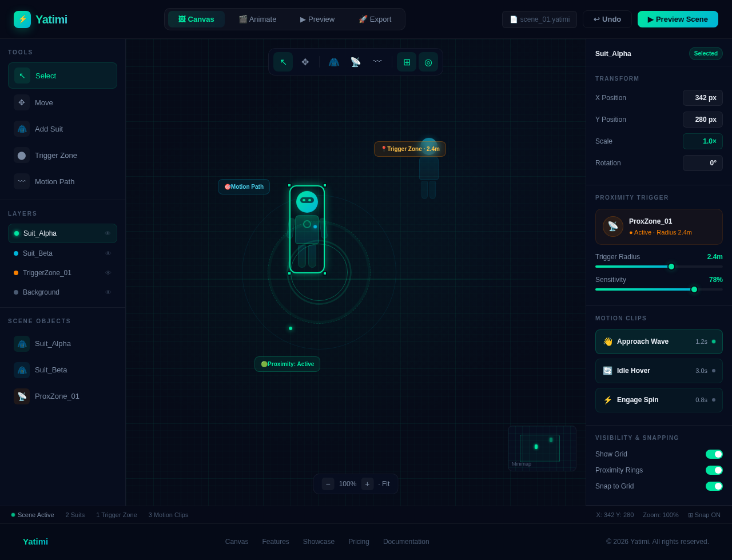This screenshot has height=560, width=732.
Task: Toggle the grid icon in canvas toolbar
Action: tap(407, 62)
